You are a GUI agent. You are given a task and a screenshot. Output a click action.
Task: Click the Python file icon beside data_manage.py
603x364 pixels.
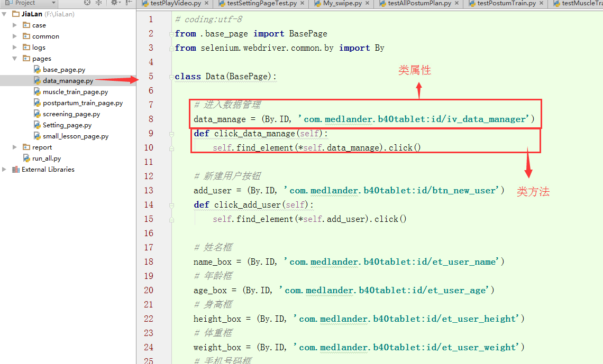click(38, 80)
